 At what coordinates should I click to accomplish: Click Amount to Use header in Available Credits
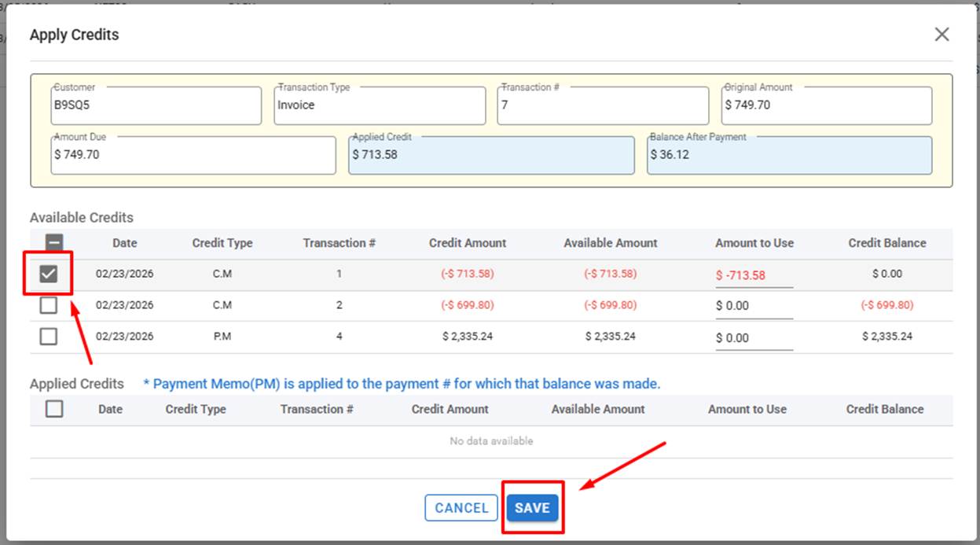coord(754,243)
